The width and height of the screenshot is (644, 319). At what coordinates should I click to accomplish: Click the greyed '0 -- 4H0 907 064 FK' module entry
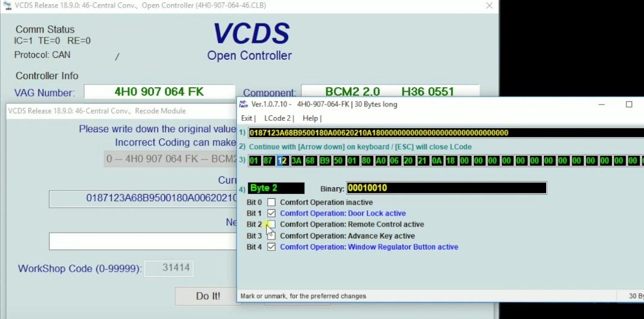click(x=170, y=159)
